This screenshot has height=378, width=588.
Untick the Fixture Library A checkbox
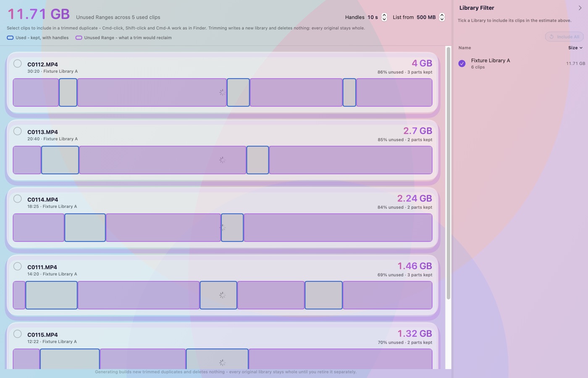(462, 63)
